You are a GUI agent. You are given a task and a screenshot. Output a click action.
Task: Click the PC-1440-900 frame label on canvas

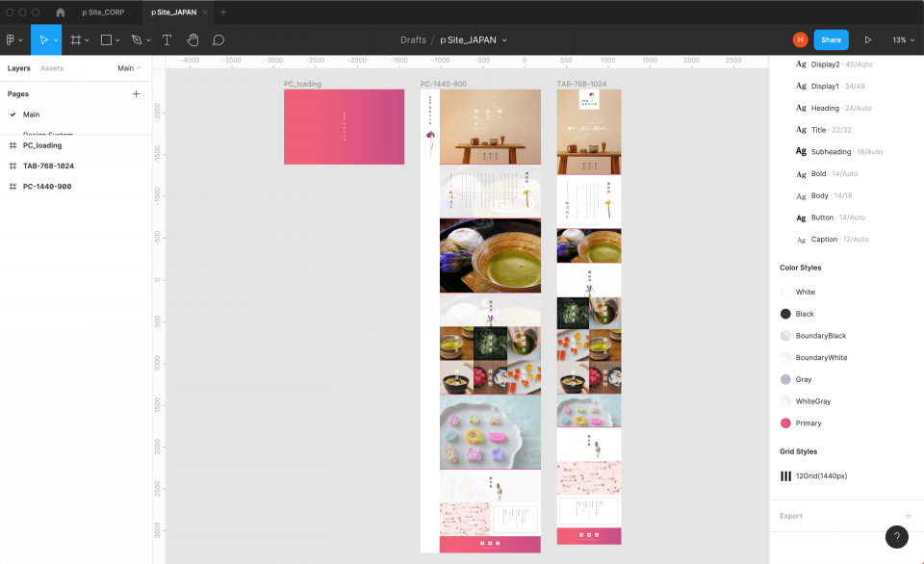(443, 85)
